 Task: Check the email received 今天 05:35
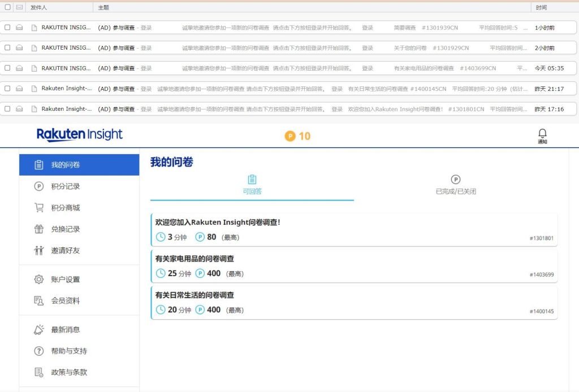pos(7,68)
